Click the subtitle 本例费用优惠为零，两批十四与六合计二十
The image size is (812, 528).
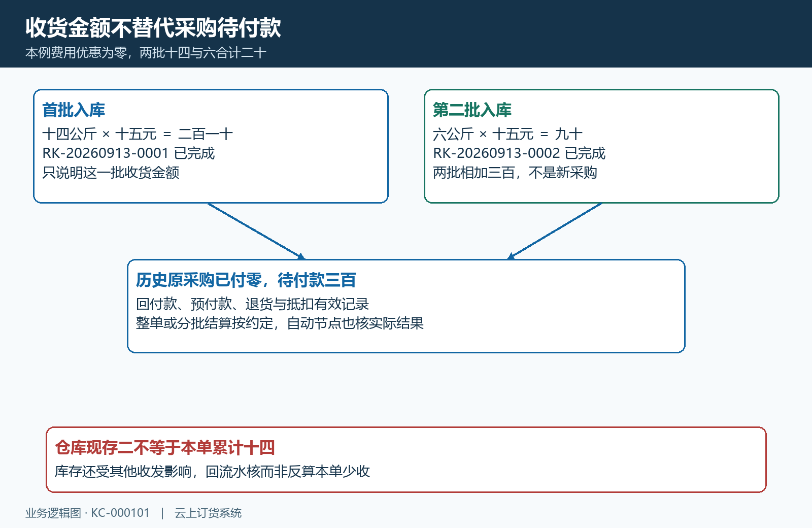146,53
